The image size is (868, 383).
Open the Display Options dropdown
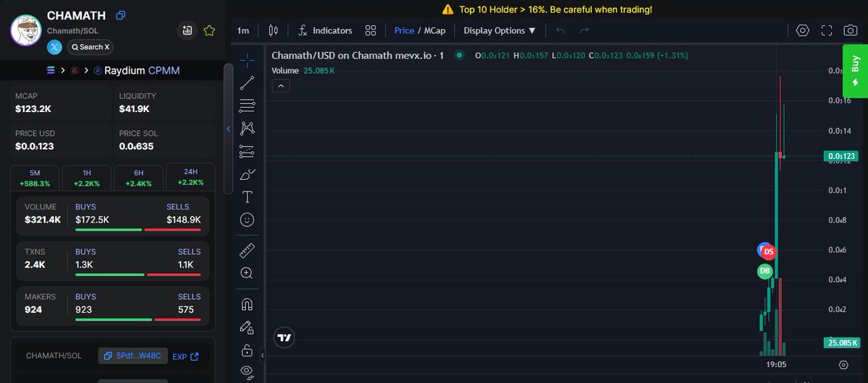point(500,30)
